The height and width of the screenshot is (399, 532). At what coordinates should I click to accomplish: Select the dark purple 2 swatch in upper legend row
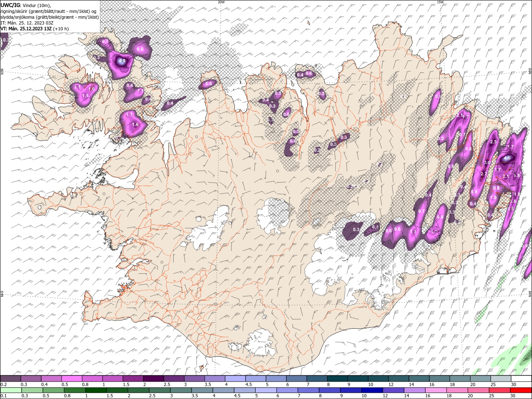tap(153, 379)
